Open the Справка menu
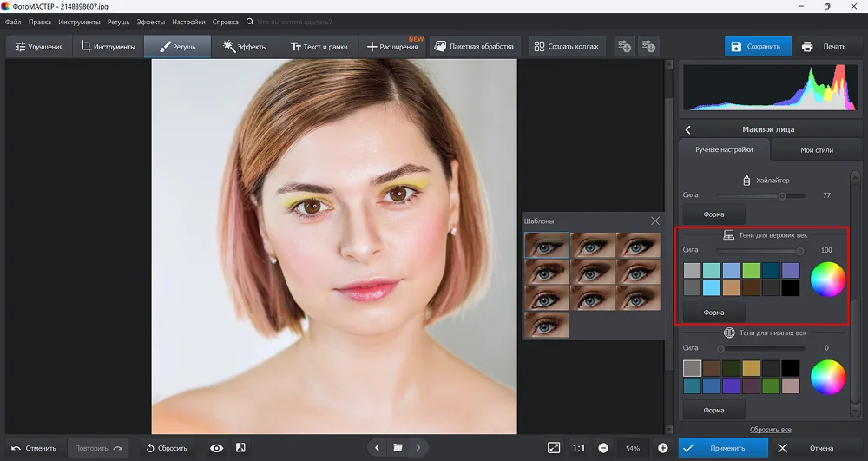The width and height of the screenshot is (868, 461). coord(226,22)
